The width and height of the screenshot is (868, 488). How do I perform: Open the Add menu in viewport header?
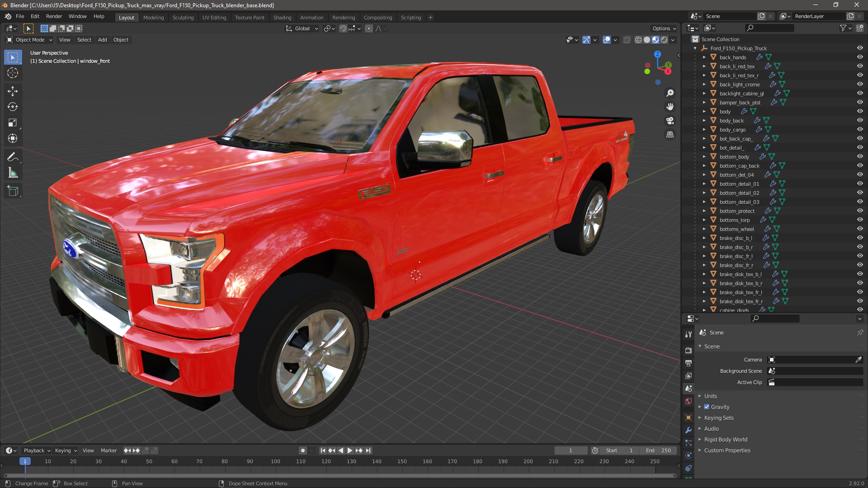tap(103, 40)
